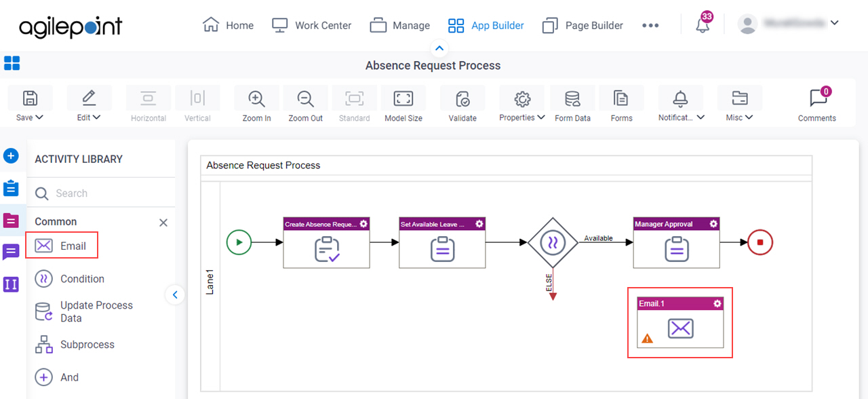
Task: Close the Common activity group
Action: pos(163,223)
